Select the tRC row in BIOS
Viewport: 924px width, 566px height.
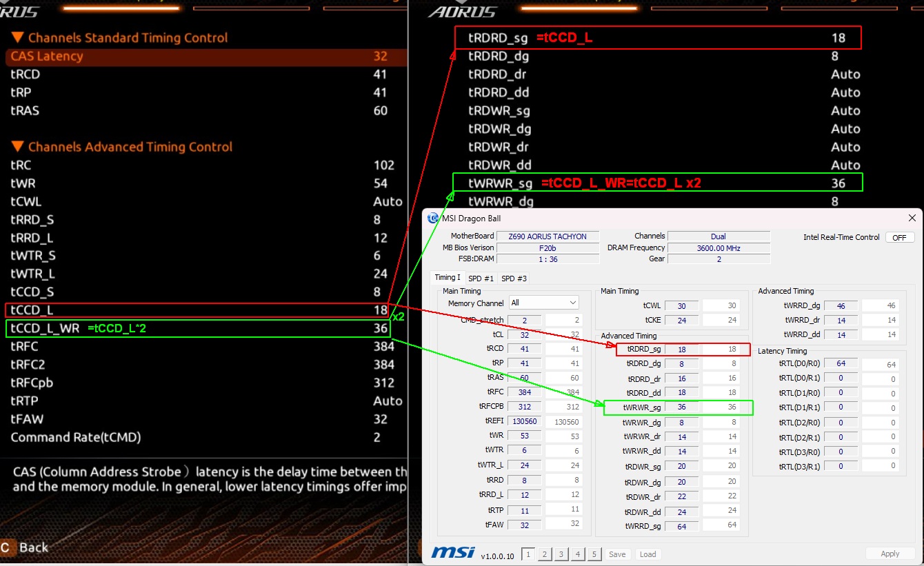click(205, 165)
